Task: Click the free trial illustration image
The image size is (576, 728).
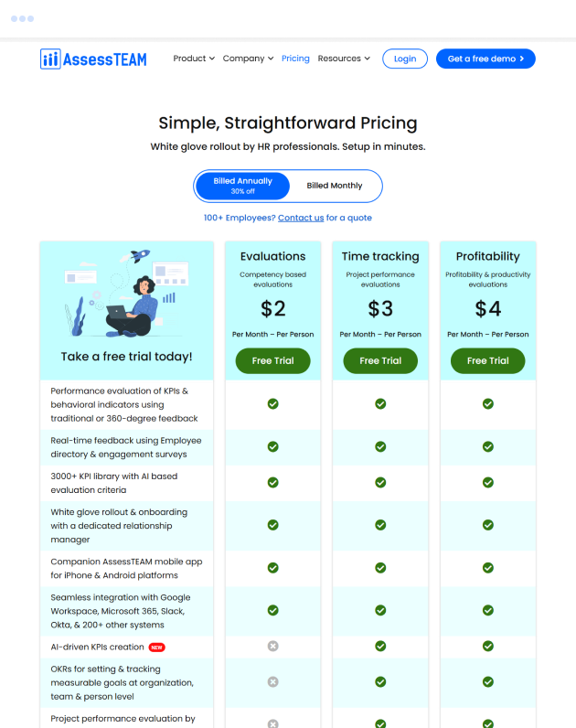Action: (126, 293)
